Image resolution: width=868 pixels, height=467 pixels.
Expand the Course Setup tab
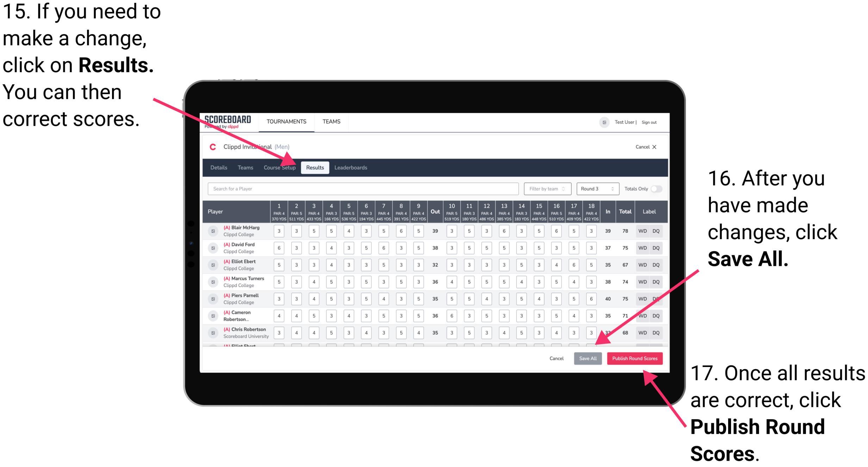pos(280,167)
